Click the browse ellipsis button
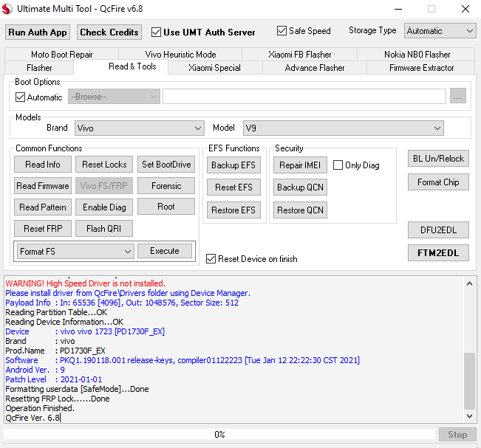 (x=458, y=97)
